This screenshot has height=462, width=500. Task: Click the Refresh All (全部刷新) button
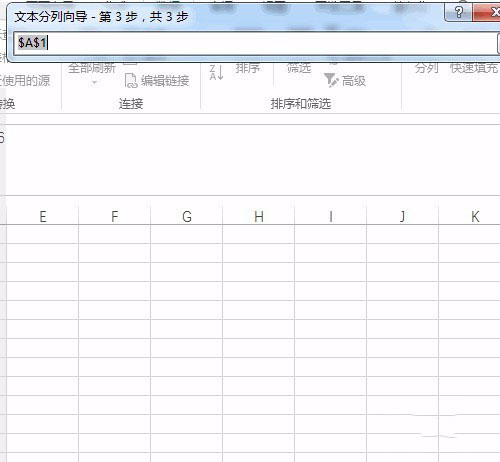(92, 68)
